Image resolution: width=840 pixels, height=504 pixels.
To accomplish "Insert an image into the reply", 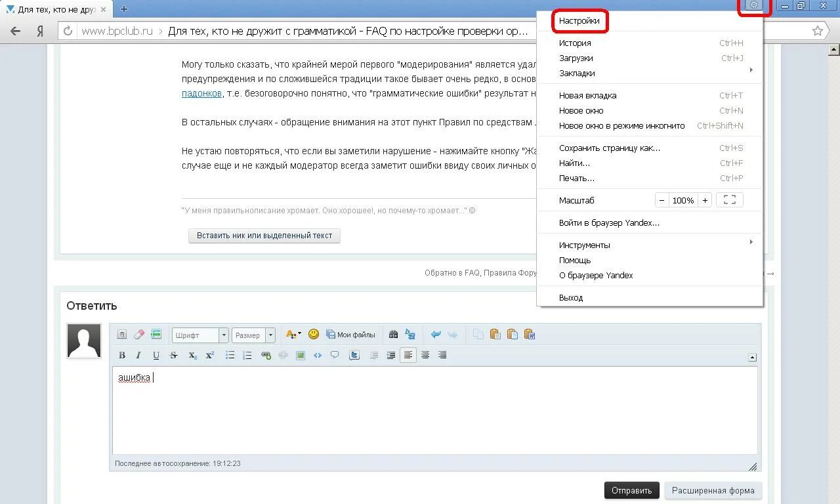I will (301, 355).
